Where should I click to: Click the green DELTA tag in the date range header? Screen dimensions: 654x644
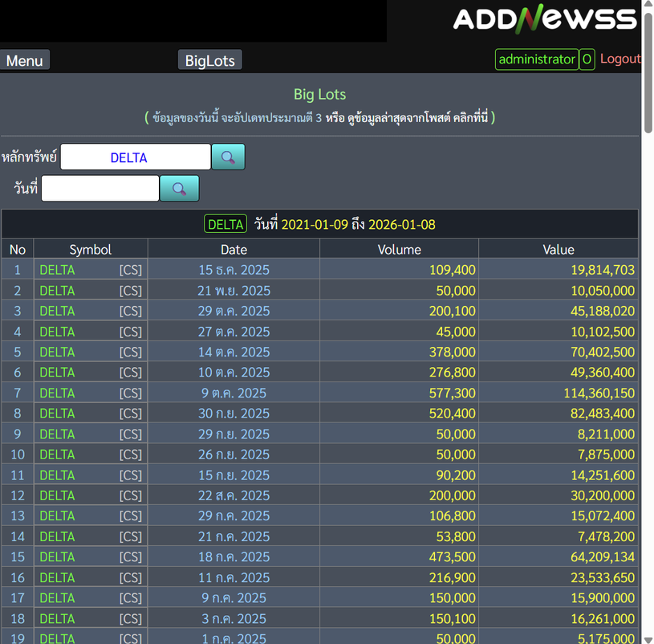[x=225, y=224]
